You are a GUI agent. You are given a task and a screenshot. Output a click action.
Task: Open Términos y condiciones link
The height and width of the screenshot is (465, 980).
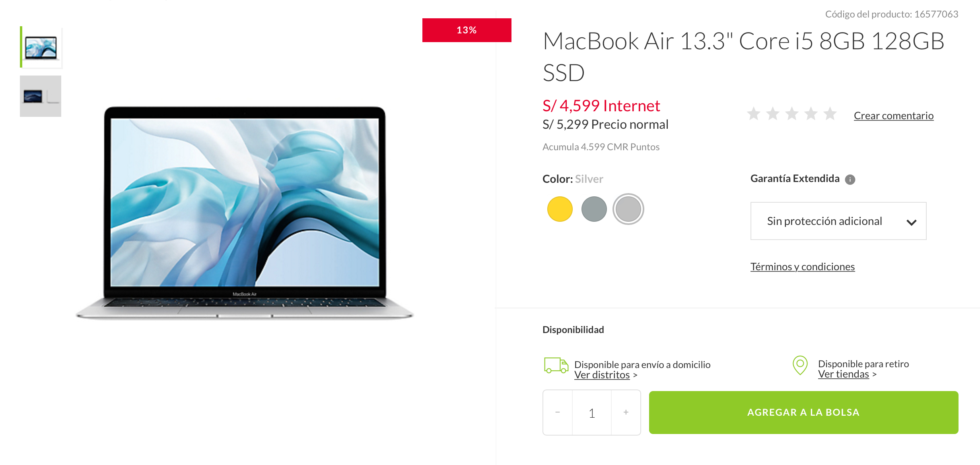[x=802, y=267]
